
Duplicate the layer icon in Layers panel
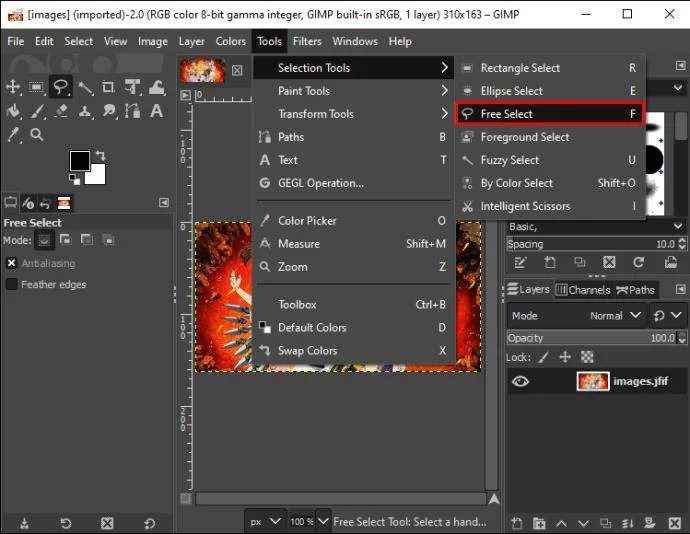click(606, 523)
